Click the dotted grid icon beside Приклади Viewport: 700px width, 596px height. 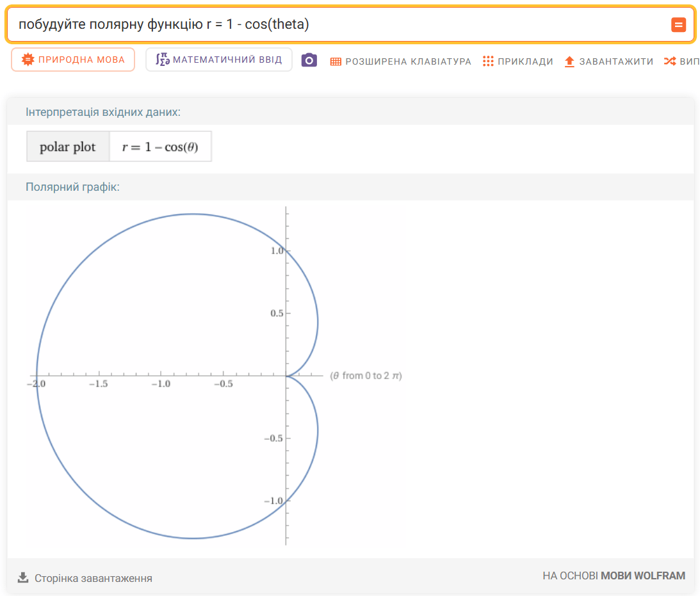(x=488, y=61)
